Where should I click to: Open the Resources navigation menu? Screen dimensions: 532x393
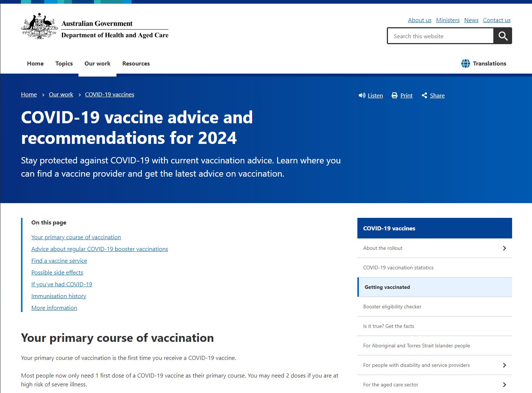pos(136,63)
